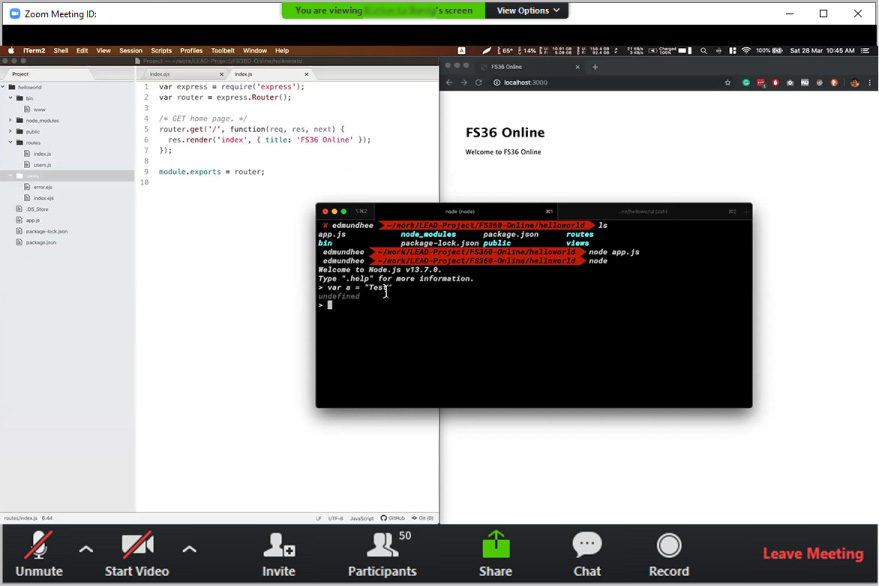Open index.ejs in the file tree
Screen dimensions: 879x586
coord(43,198)
